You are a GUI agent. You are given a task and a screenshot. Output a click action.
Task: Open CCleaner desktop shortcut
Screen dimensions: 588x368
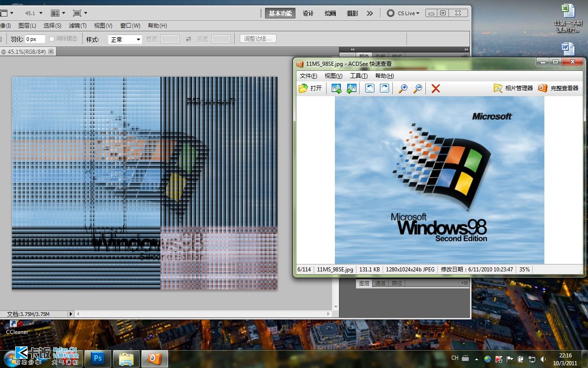[17, 327]
